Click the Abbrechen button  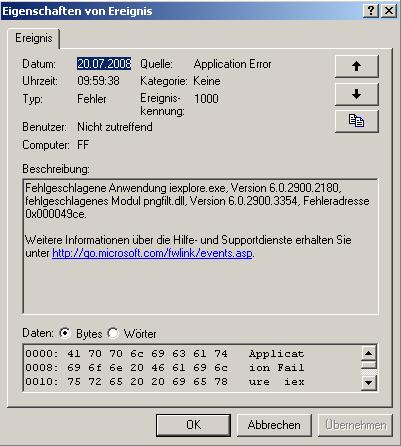click(x=274, y=425)
